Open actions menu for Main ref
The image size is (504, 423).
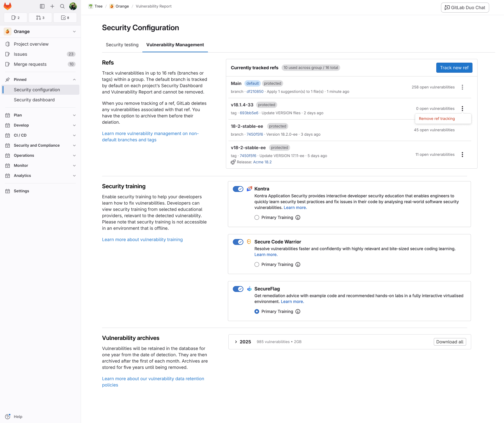462,87
